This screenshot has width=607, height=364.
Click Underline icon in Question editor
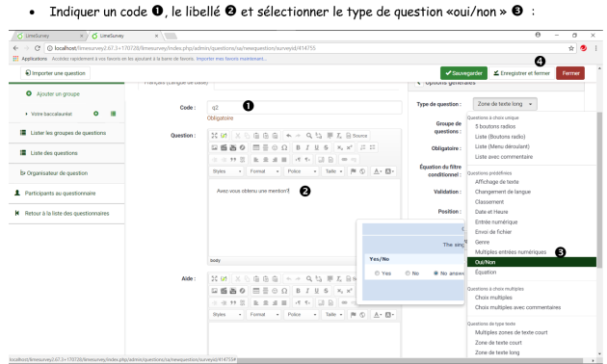coord(317,147)
